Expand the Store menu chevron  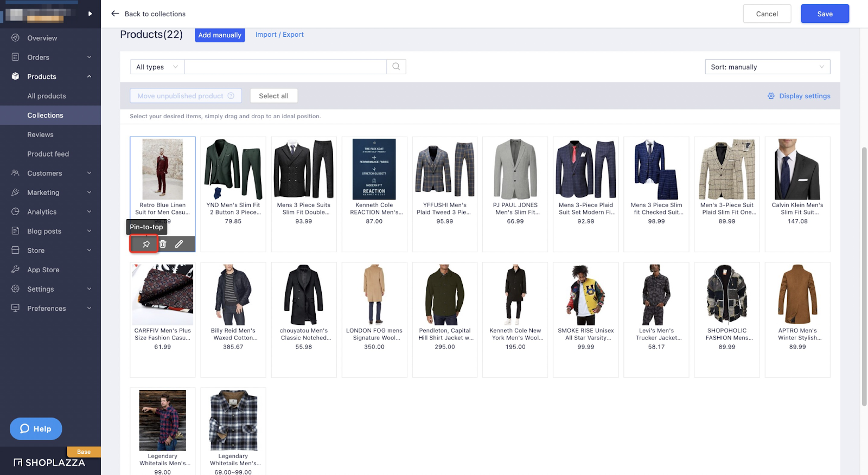coord(89,250)
